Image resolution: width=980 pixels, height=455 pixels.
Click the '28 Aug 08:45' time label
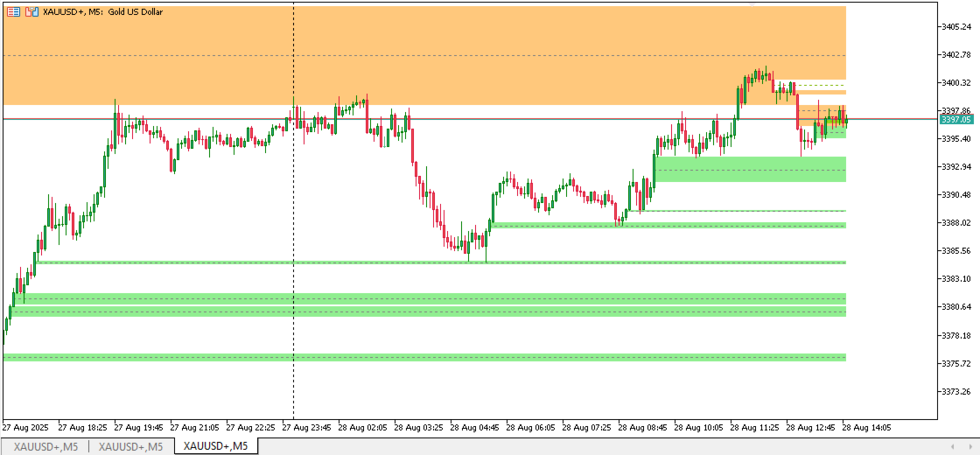tap(643, 428)
